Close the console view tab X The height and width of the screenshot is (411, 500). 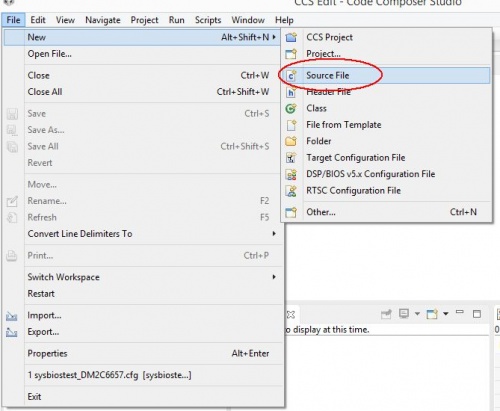click(291, 314)
